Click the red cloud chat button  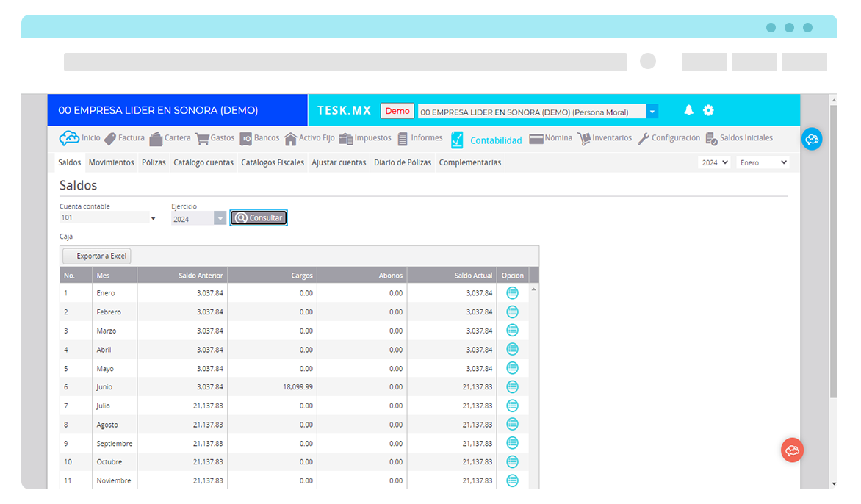[792, 450]
